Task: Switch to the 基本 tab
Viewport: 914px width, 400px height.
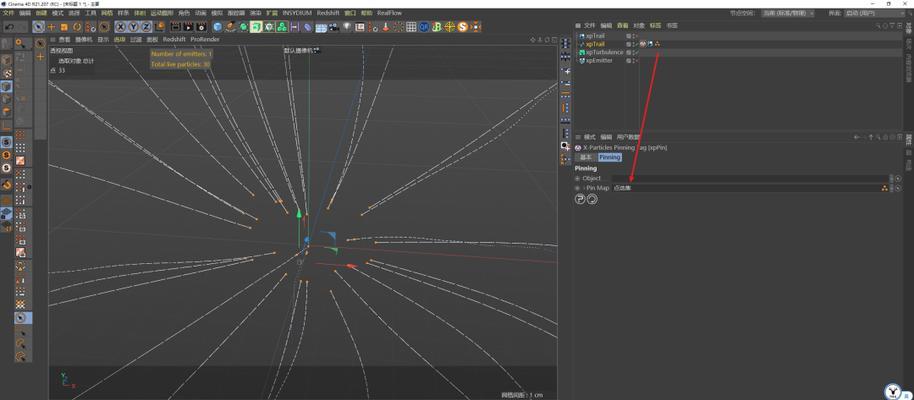Action: click(x=586, y=157)
